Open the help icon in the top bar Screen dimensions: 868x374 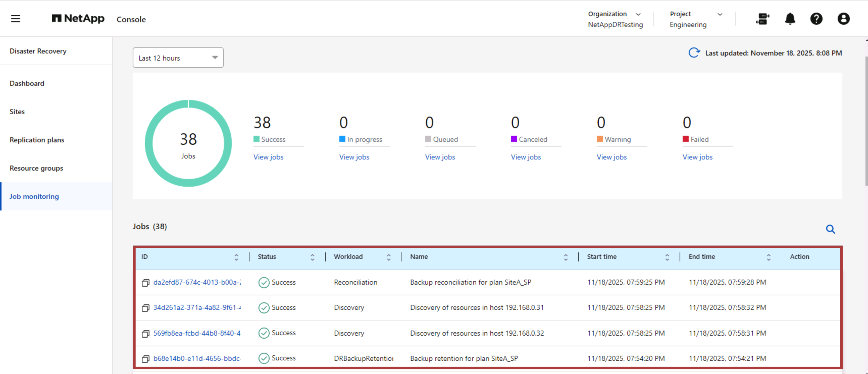coord(816,19)
